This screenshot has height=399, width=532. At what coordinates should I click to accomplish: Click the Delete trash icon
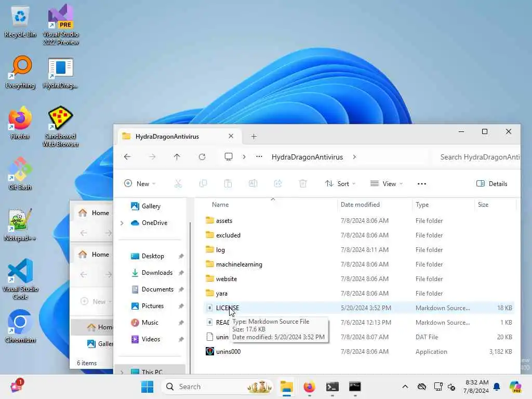coord(303,183)
